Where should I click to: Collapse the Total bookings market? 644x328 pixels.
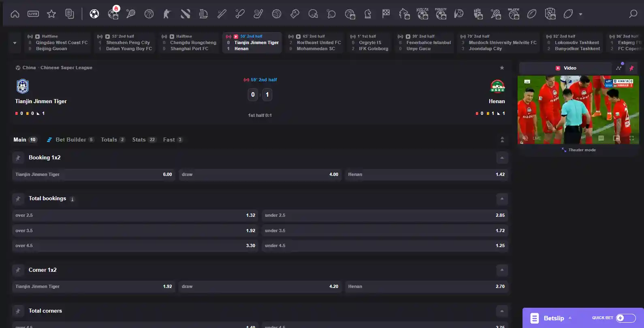502,199
